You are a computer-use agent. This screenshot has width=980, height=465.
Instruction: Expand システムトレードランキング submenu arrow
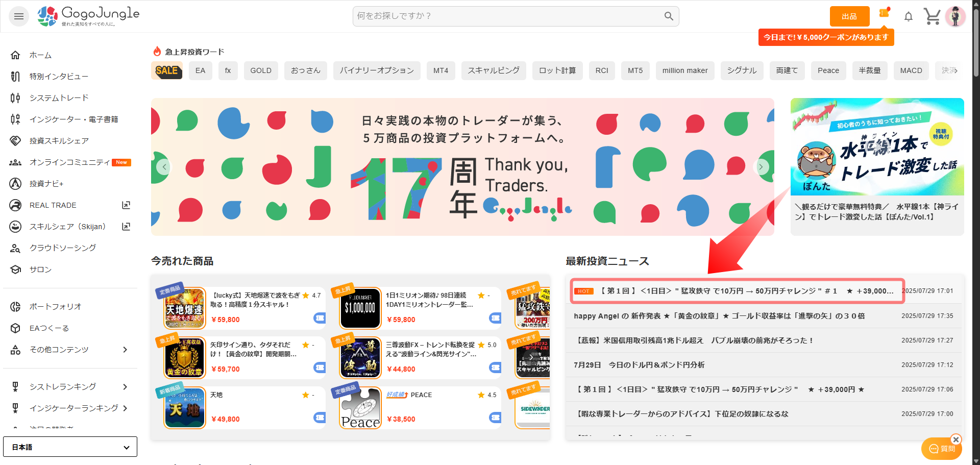(x=125, y=387)
